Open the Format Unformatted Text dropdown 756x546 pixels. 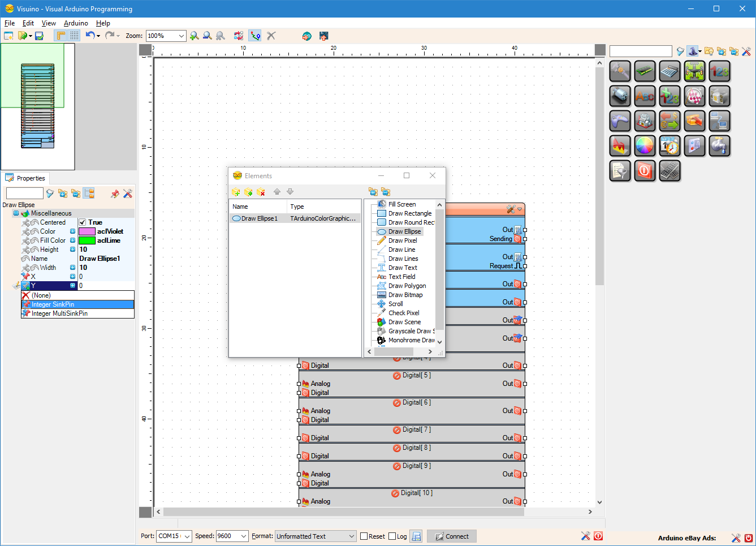(351, 536)
